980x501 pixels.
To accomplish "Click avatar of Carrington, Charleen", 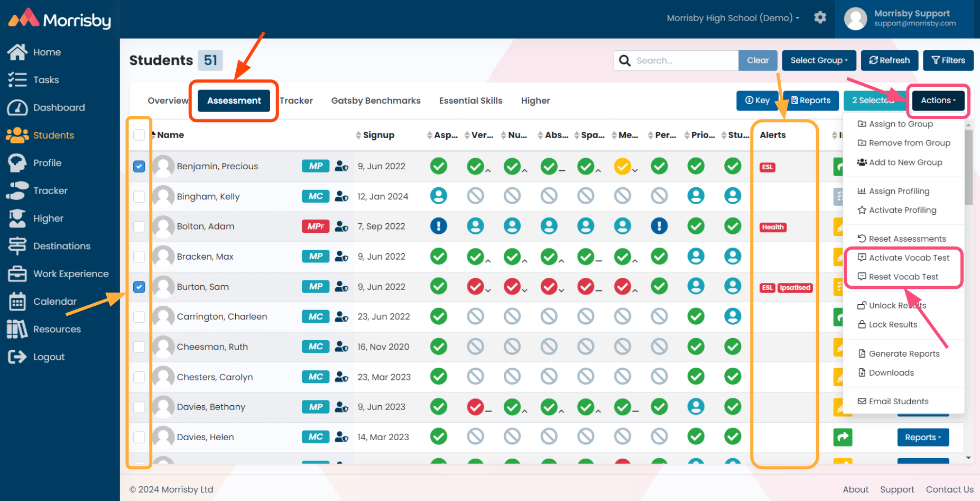I will pyautogui.click(x=163, y=316).
